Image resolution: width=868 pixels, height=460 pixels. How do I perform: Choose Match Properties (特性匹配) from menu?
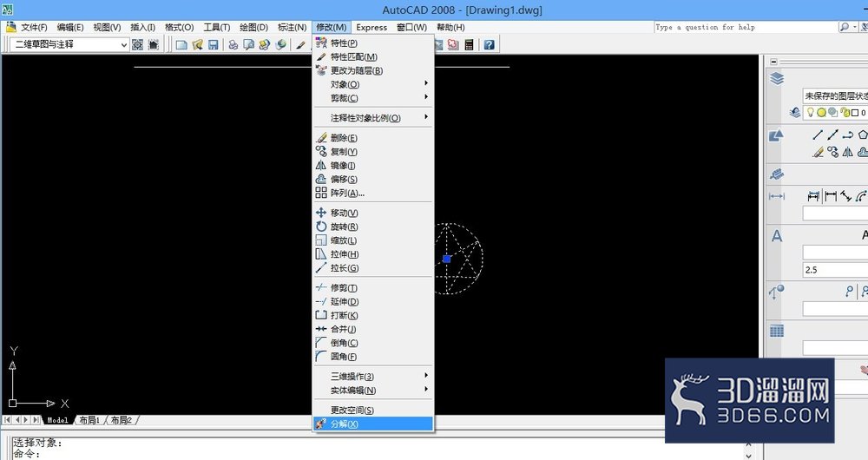(372, 56)
